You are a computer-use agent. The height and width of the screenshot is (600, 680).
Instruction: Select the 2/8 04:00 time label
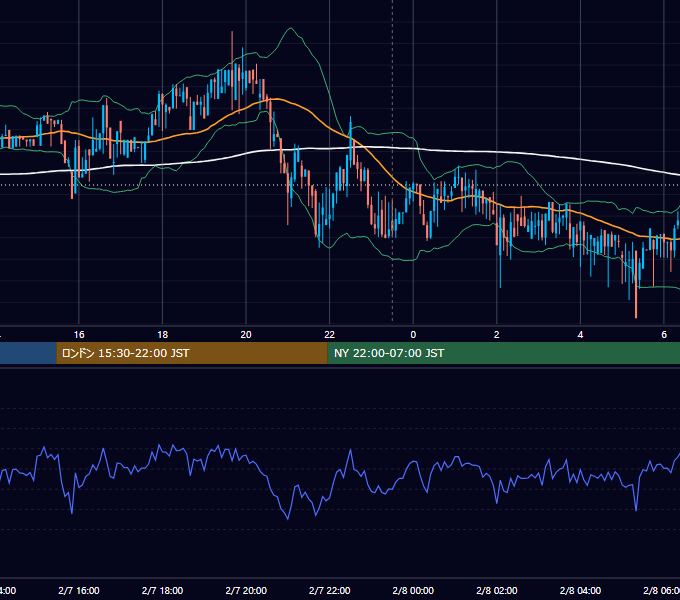point(580,590)
